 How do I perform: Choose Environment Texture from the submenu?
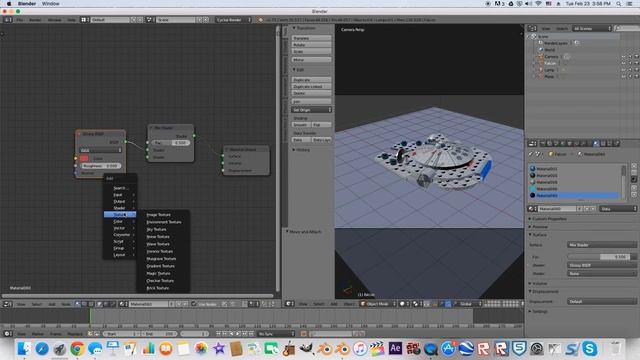point(164,222)
